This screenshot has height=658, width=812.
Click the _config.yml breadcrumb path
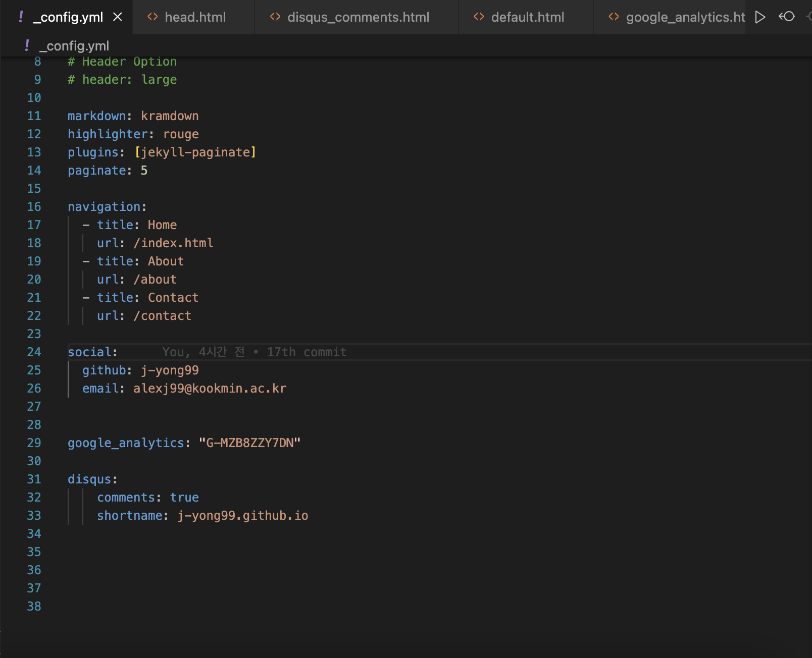[74, 46]
